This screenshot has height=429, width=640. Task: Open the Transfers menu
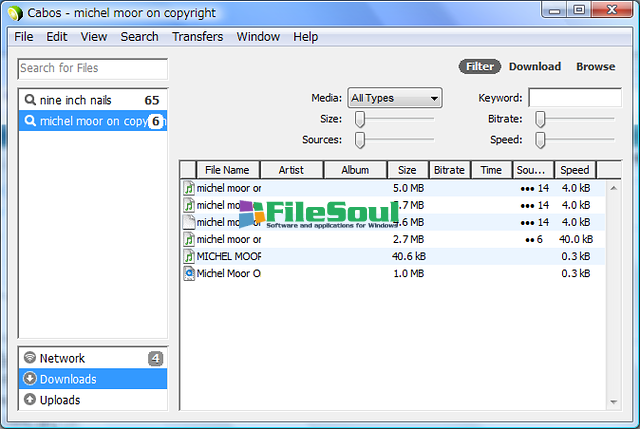click(197, 37)
